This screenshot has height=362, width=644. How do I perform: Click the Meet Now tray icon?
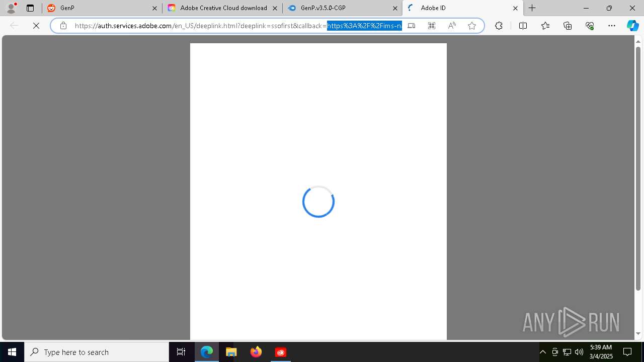tap(555, 352)
